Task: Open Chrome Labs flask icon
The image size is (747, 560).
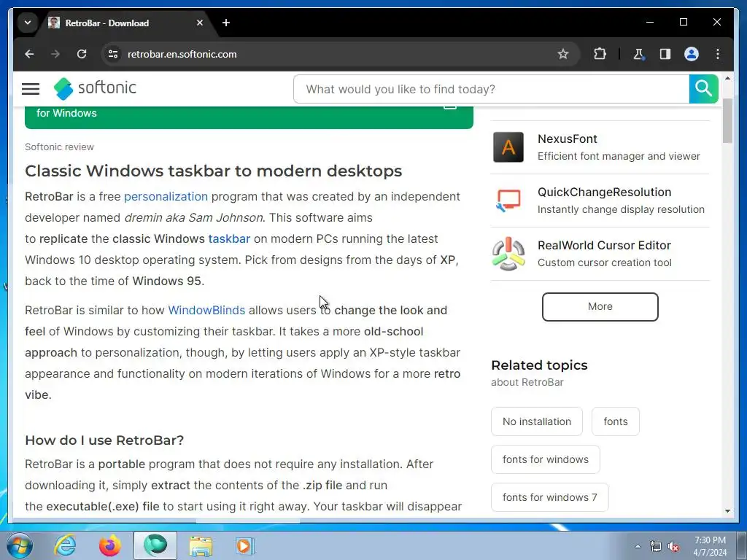Action: click(x=639, y=54)
